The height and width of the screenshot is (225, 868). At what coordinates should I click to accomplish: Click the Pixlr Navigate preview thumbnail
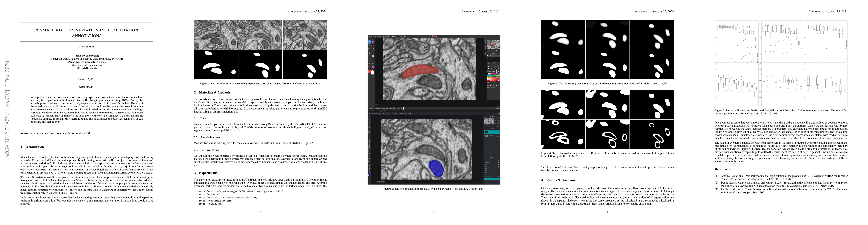489,121
